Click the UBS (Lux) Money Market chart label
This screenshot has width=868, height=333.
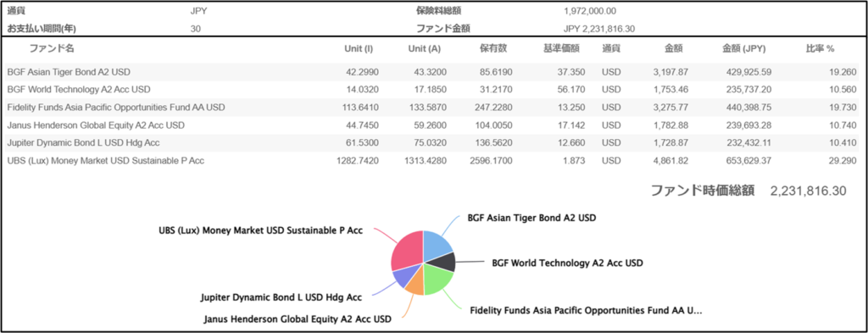260,230
